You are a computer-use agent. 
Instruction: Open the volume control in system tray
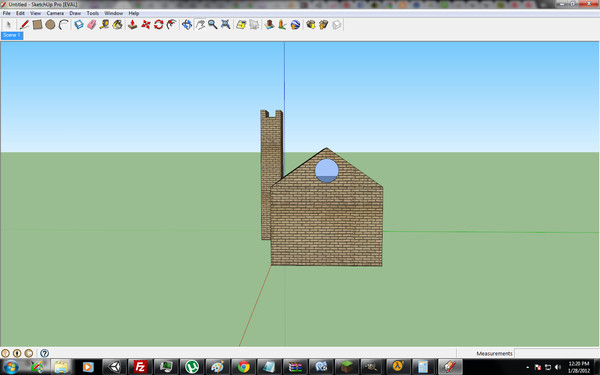tap(558, 367)
